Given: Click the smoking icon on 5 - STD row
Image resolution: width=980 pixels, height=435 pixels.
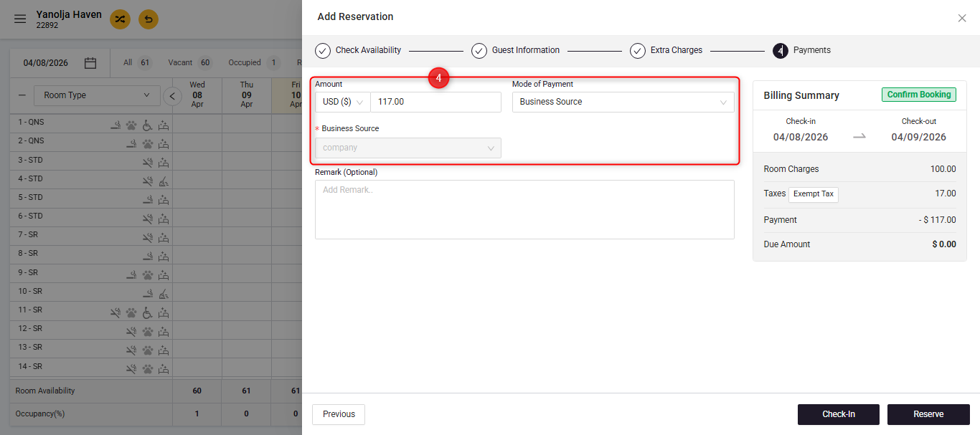Looking at the screenshot, I should click(x=148, y=200).
